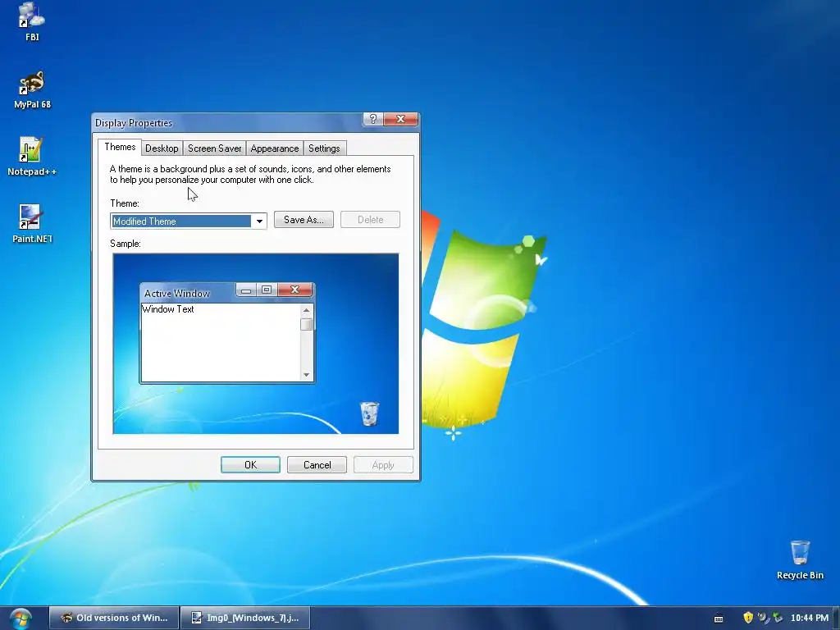Image resolution: width=840 pixels, height=630 pixels.
Task: Open the Settings tab
Action: point(324,148)
